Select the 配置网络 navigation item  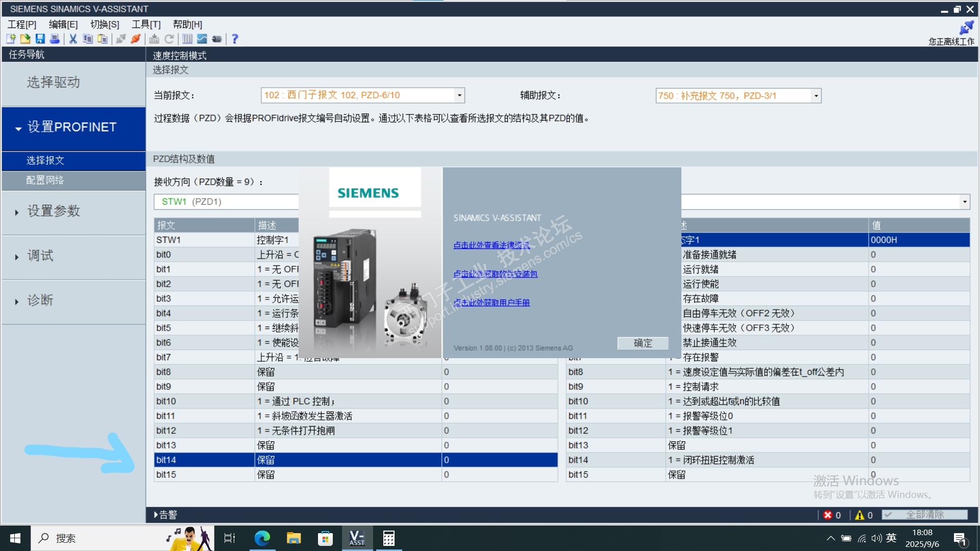click(45, 180)
